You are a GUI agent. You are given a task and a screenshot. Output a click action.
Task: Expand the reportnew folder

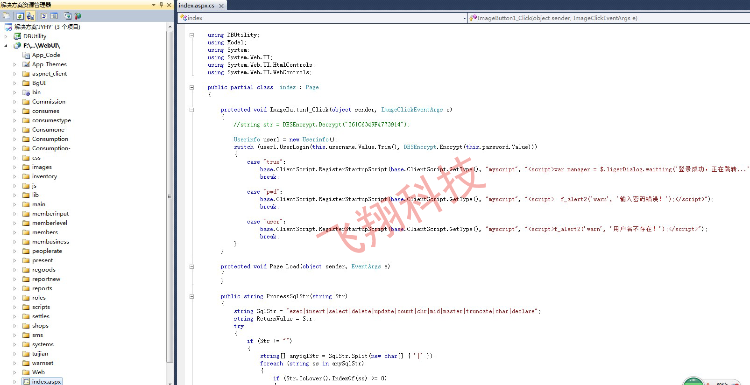click(x=15, y=279)
